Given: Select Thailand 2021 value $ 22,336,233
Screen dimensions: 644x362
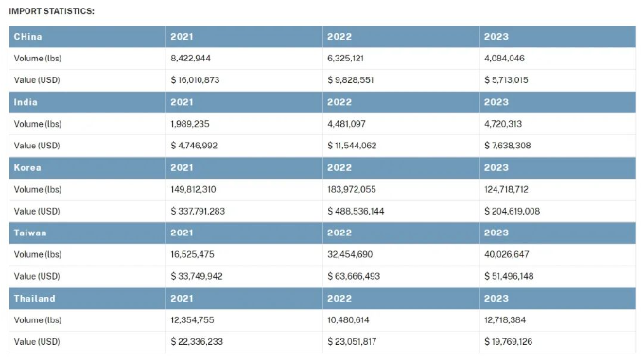Looking at the screenshot, I should point(197,341).
